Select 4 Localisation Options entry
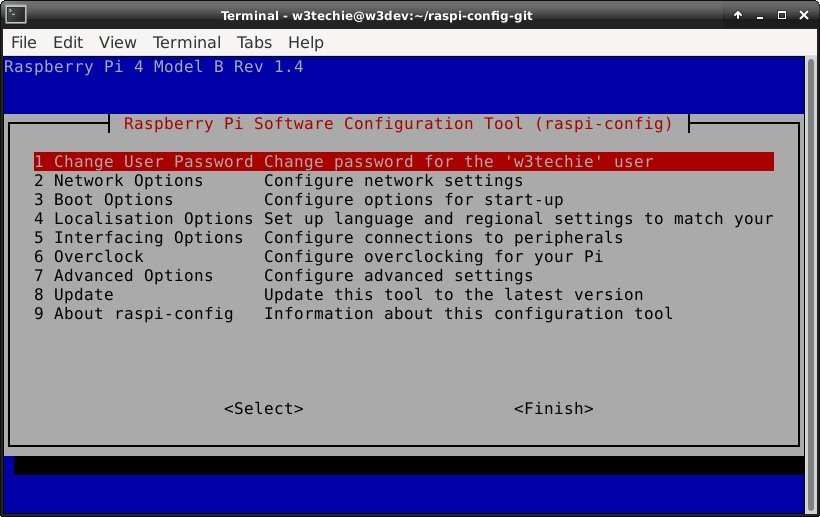 click(x=404, y=219)
